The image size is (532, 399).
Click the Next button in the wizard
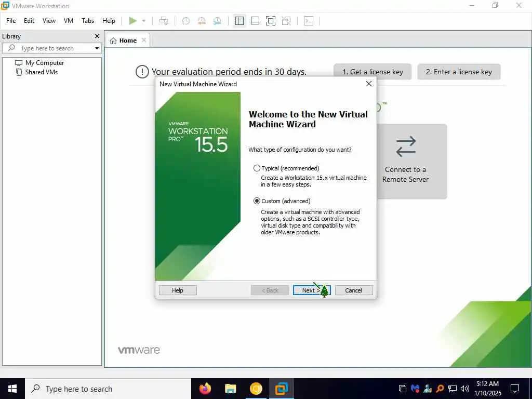[x=312, y=290]
